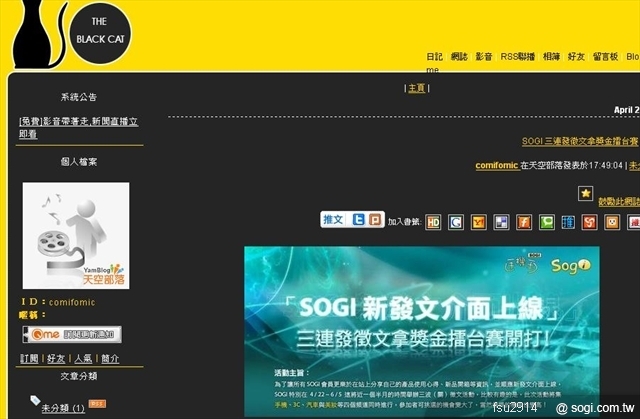Share post via blue Twitter icon
Viewport: 640px width, 419px height.
point(358,220)
